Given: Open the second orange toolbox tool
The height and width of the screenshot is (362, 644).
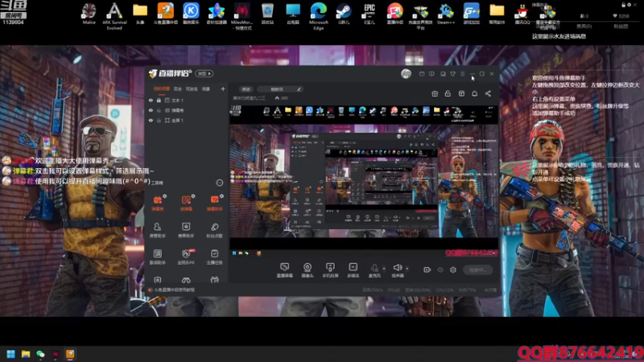Looking at the screenshot, I should tap(186, 203).
